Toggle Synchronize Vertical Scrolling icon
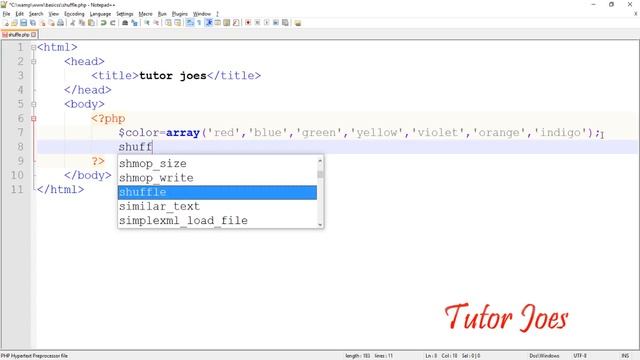This screenshot has height=360, width=640. [168, 23]
